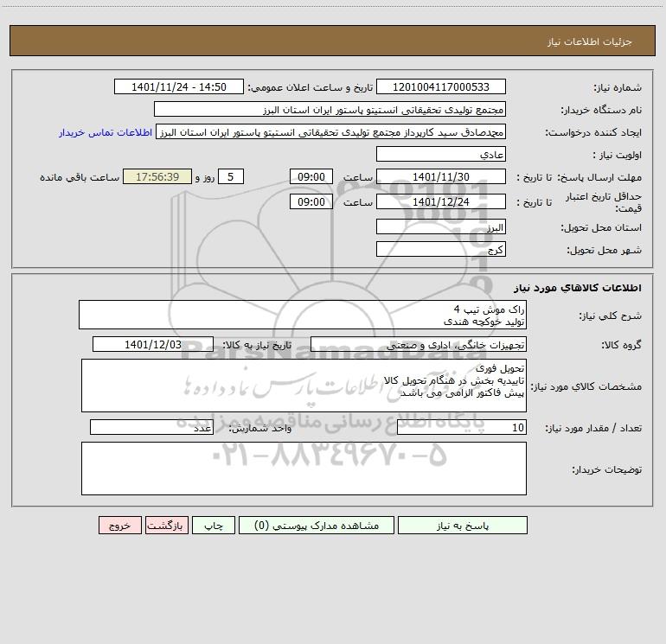Select the شماره نیاز field 1201004117000533
The image size is (666, 644).
coord(441,86)
